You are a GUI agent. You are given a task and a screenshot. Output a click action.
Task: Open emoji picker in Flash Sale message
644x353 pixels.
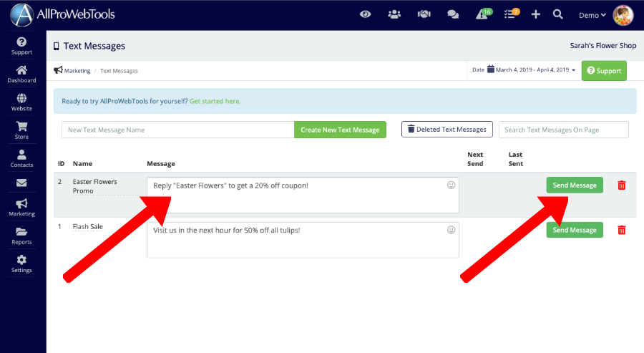point(451,230)
